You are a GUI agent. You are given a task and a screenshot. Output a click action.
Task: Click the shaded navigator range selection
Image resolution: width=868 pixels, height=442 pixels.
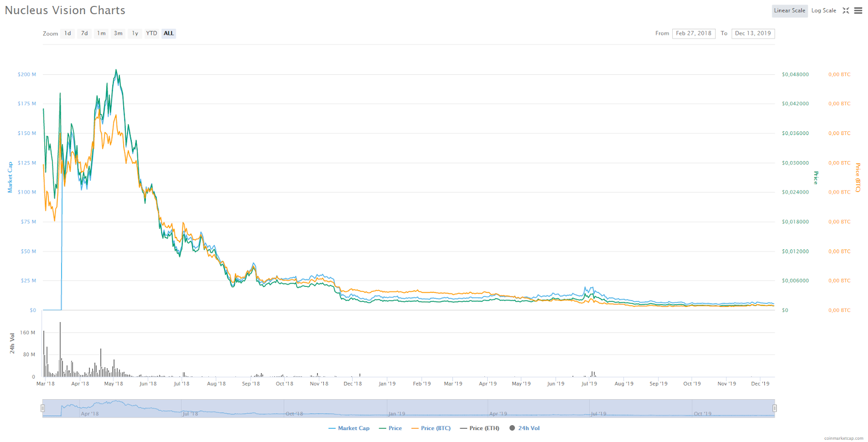(x=409, y=408)
